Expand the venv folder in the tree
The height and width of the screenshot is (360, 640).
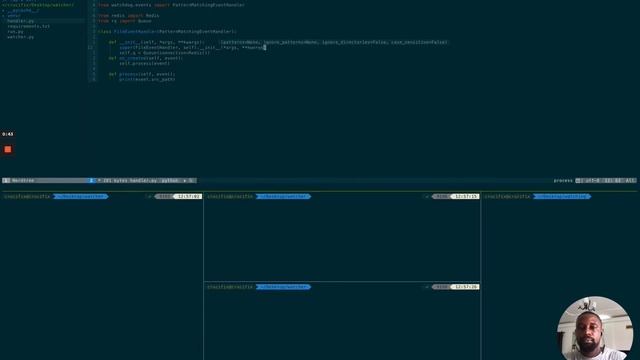point(14,16)
